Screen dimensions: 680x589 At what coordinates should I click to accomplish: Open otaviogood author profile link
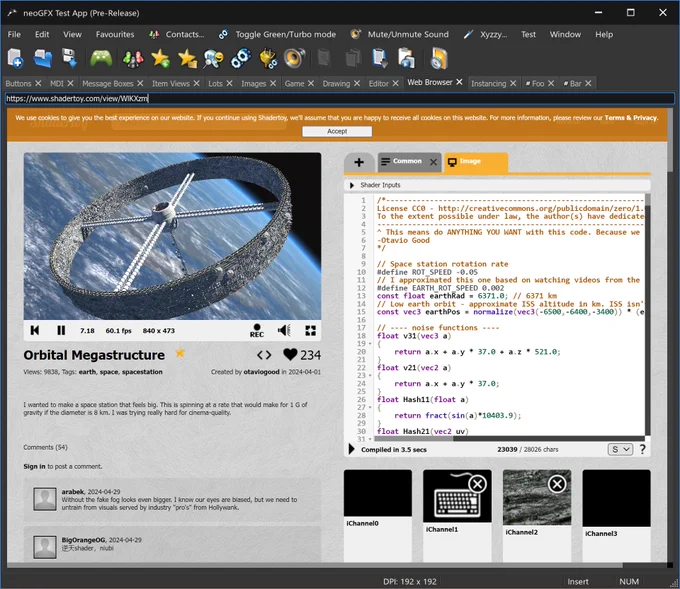262,372
